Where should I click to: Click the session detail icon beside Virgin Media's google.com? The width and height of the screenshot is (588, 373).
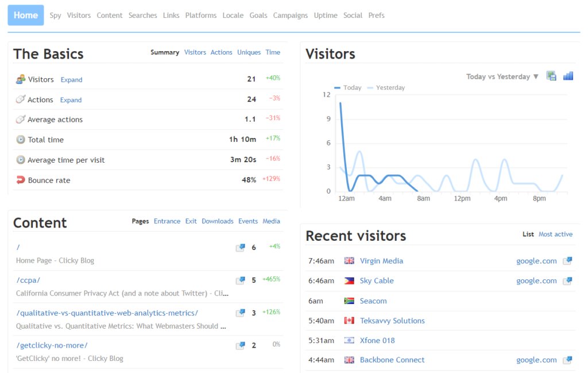pos(567,260)
